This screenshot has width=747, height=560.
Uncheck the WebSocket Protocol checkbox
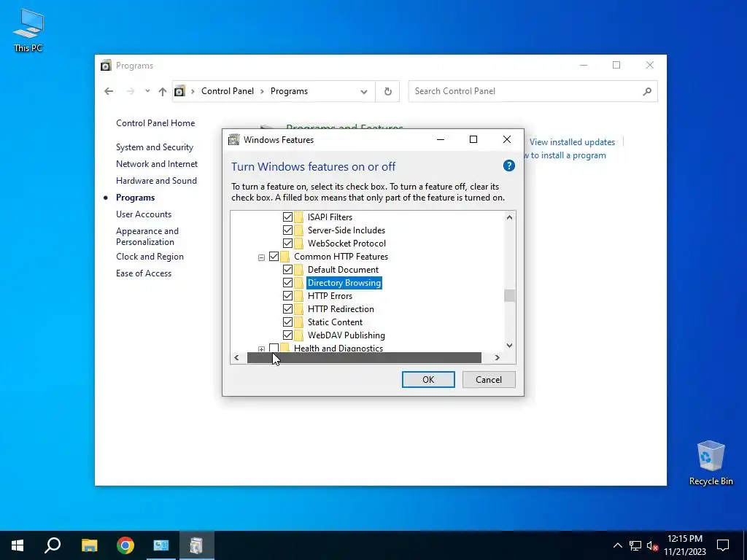tap(287, 244)
